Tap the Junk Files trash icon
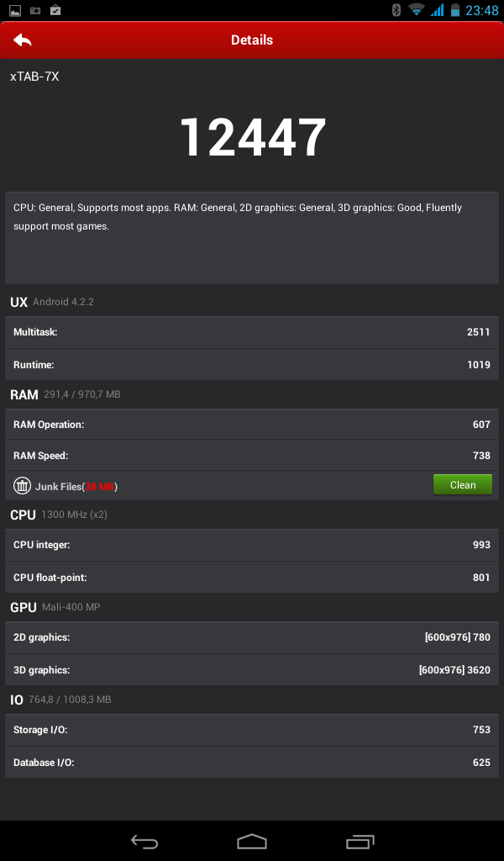 [23, 484]
